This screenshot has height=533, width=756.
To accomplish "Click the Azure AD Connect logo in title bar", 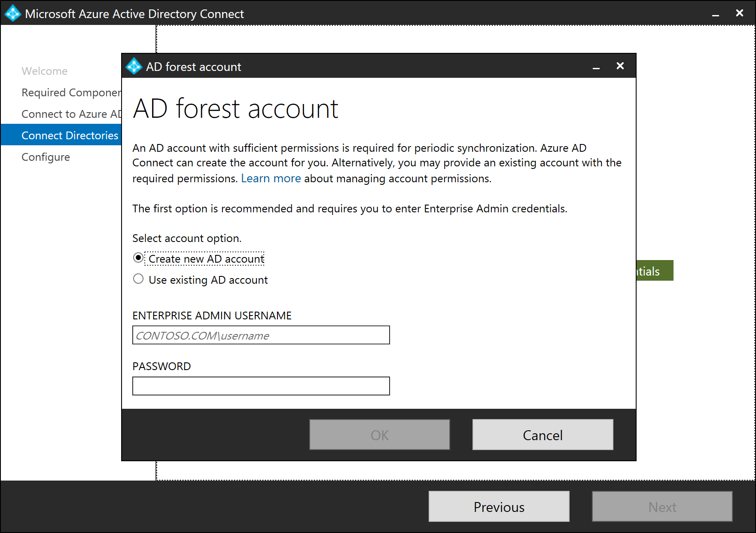I will [x=12, y=13].
